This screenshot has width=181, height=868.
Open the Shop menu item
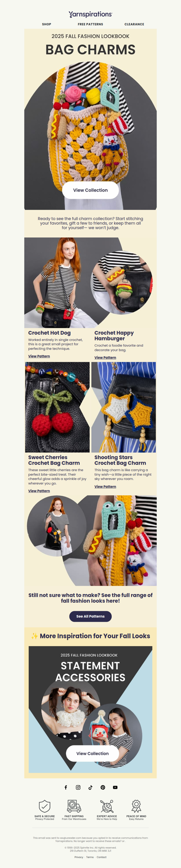point(47,24)
